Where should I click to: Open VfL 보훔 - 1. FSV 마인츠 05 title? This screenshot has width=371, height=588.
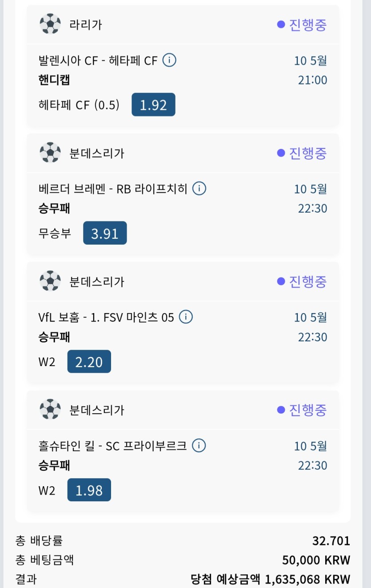[107, 317]
